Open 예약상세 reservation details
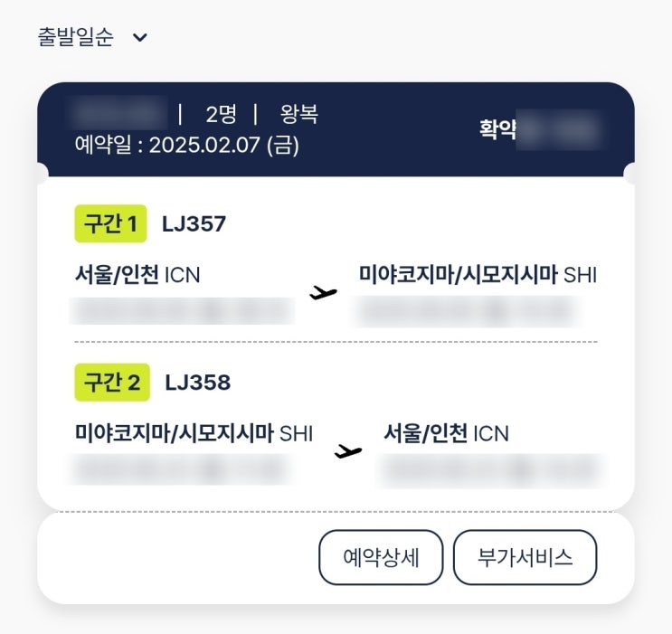Screen dimensions: 672x634 [381, 557]
